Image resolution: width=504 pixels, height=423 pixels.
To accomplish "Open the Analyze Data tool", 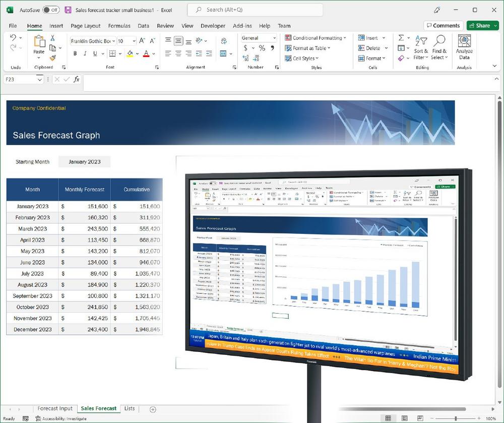I will pyautogui.click(x=464, y=47).
